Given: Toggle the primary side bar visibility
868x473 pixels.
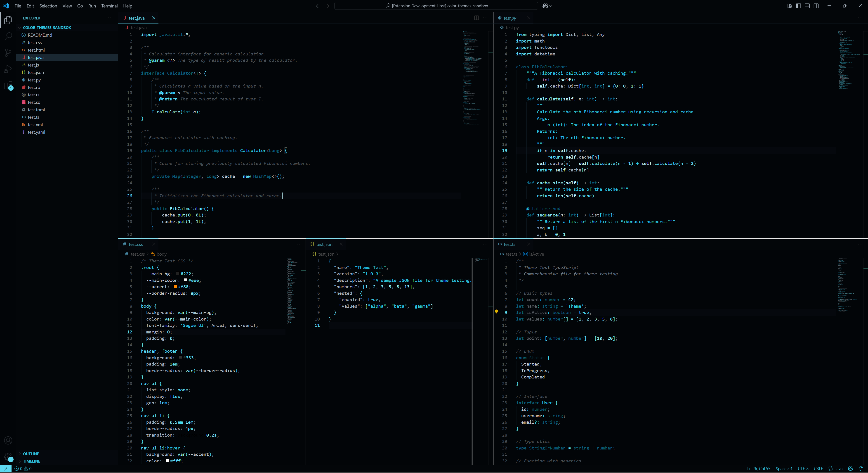Looking at the screenshot, I should click(x=798, y=6).
